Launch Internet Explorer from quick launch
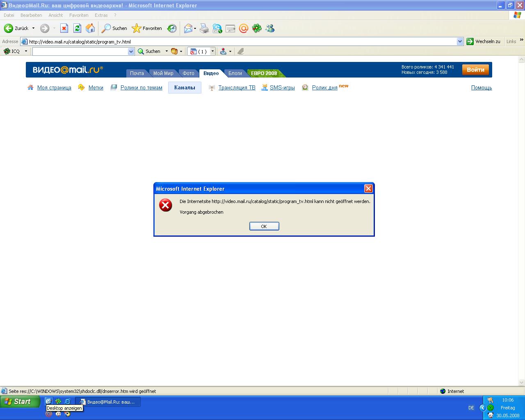The image size is (525, 420). 68,402
